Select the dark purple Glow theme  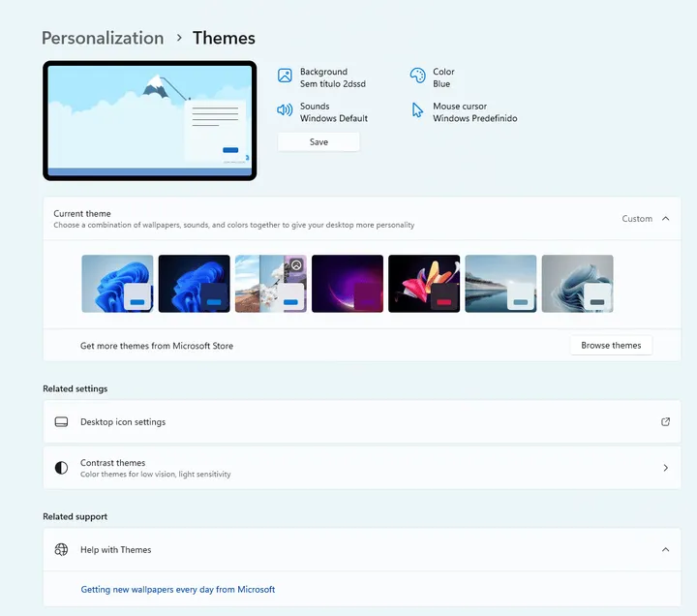click(348, 284)
